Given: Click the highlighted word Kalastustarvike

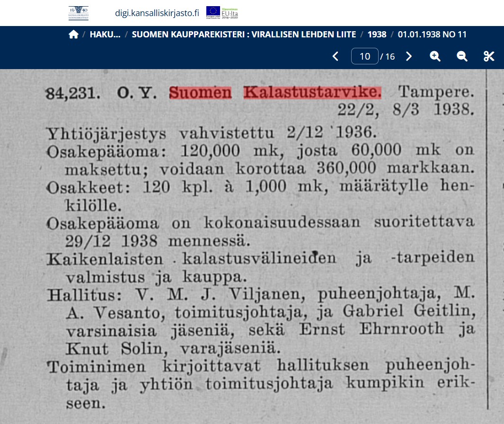Looking at the screenshot, I should pyautogui.click(x=312, y=92).
